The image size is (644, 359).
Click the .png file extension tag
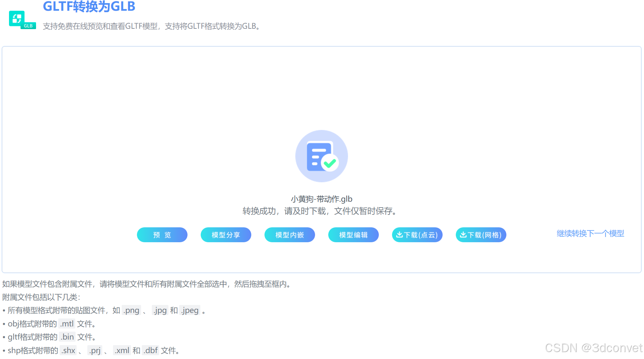pyautogui.click(x=132, y=310)
